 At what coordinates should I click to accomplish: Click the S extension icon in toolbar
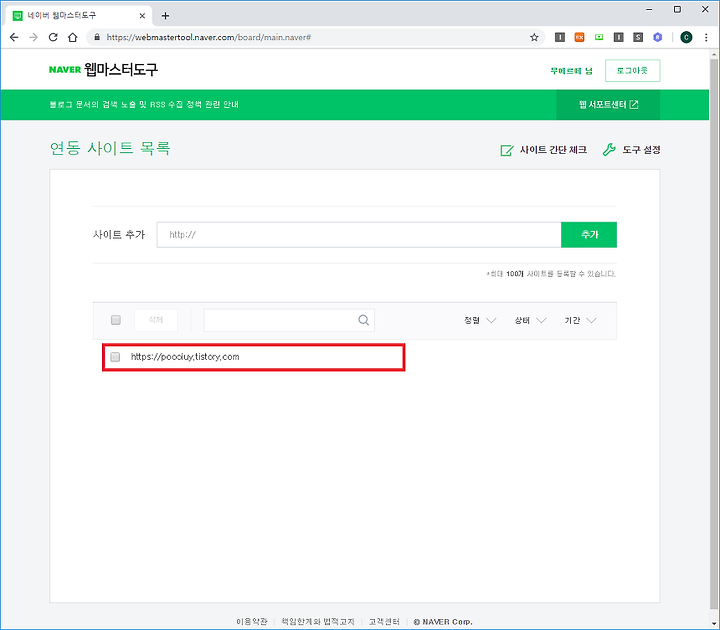[x=638, y=37]
